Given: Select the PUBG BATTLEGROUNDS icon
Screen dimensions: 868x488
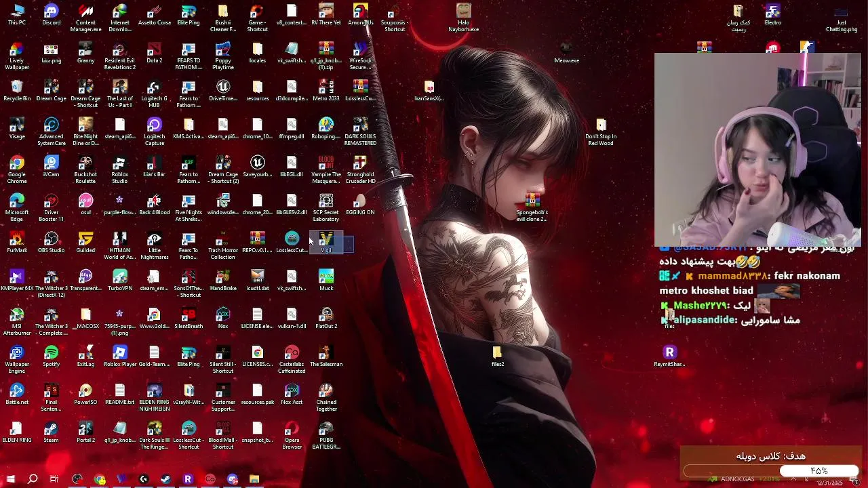Looking at the screenshot, I should 326,436.
